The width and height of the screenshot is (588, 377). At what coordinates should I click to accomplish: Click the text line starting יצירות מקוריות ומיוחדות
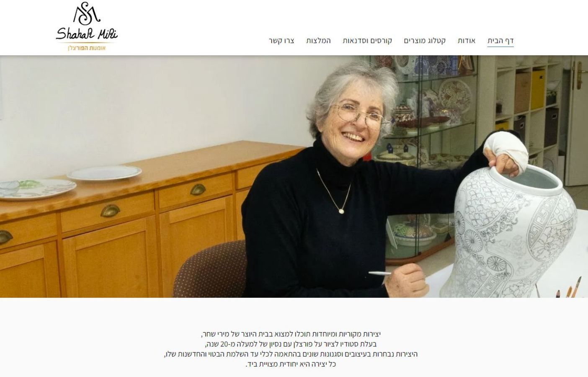tap(291, 334)
